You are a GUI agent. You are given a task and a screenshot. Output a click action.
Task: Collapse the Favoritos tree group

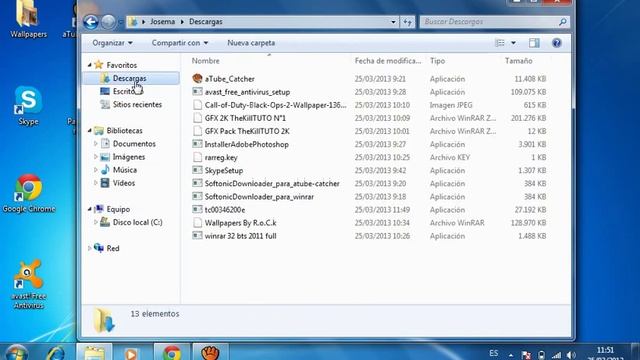pos(90,65)
